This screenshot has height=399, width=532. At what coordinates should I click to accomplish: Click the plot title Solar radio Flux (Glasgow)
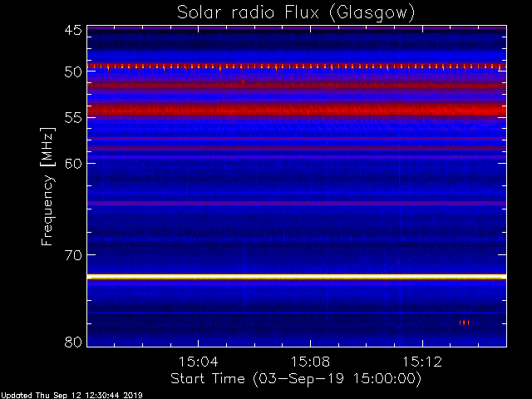tap(296, 12)
